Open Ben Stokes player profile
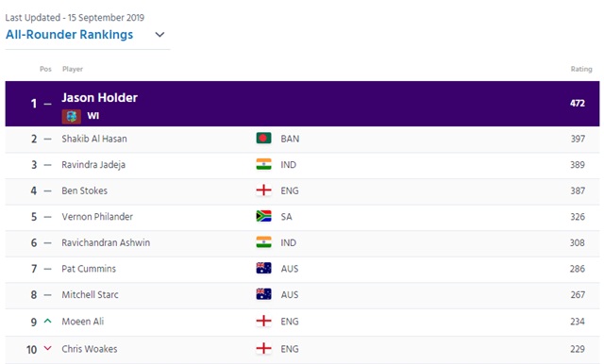Image resolution: width=604 pixels, height=364 pixels. pos(84,190)
